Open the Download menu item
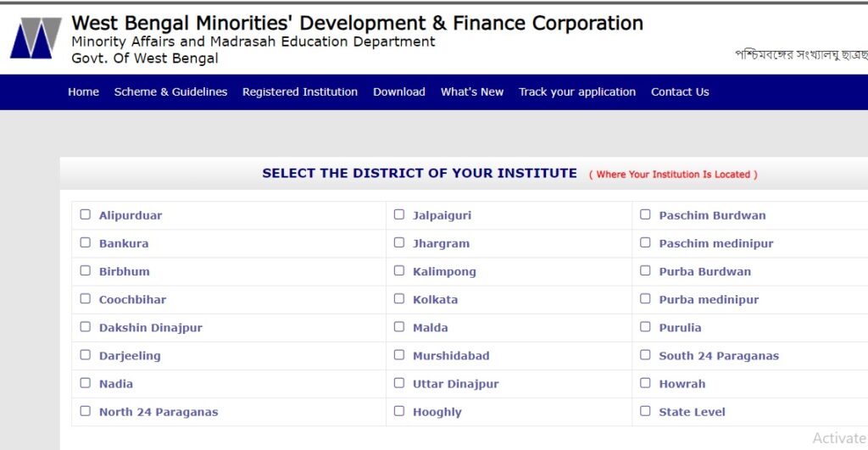The image size is (868, 450). click(399, 92)
